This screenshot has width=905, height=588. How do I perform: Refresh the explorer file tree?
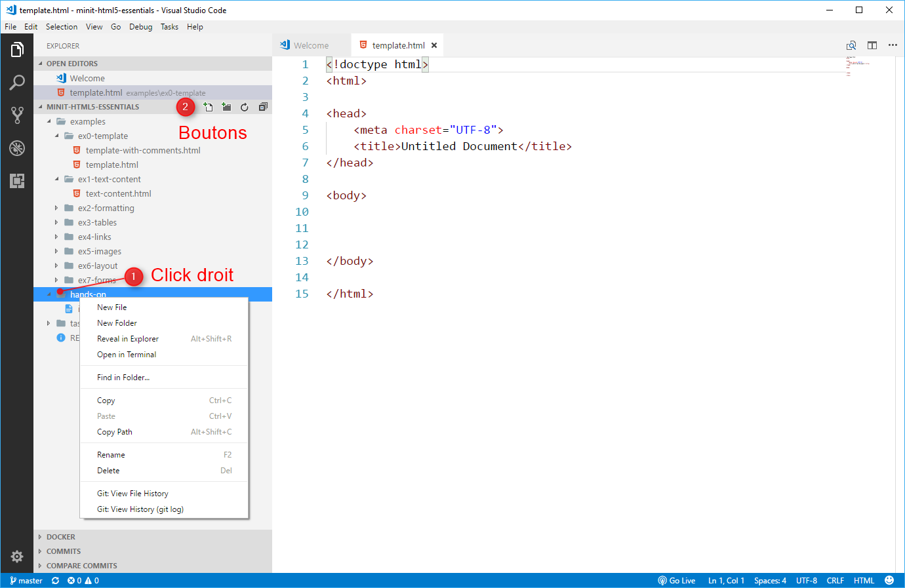tap(245, 107)
